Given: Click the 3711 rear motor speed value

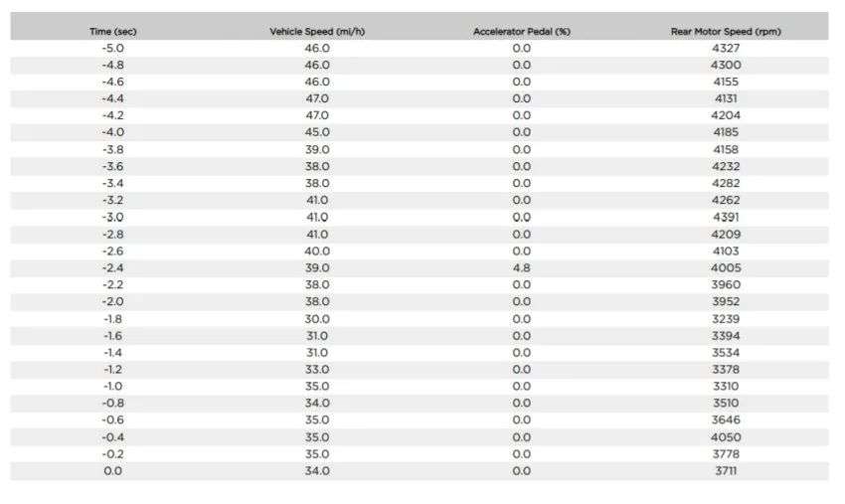Looking at the screenshot, I should [726, 471].
